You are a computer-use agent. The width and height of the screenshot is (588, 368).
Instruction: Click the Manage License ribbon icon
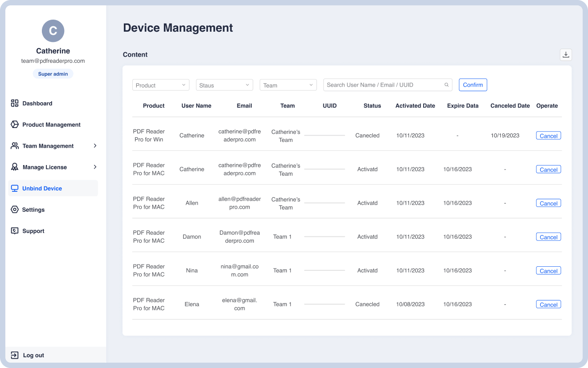click(x=15, y=167)
